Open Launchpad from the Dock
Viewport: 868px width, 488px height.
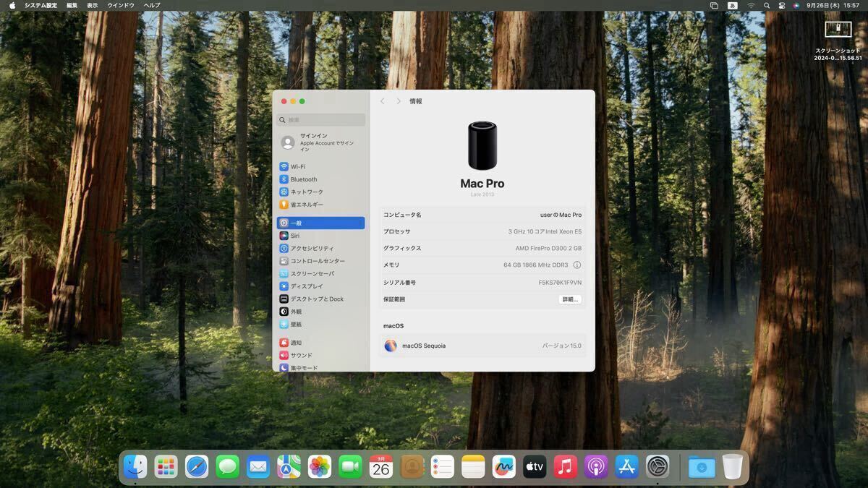pos(166,467)
